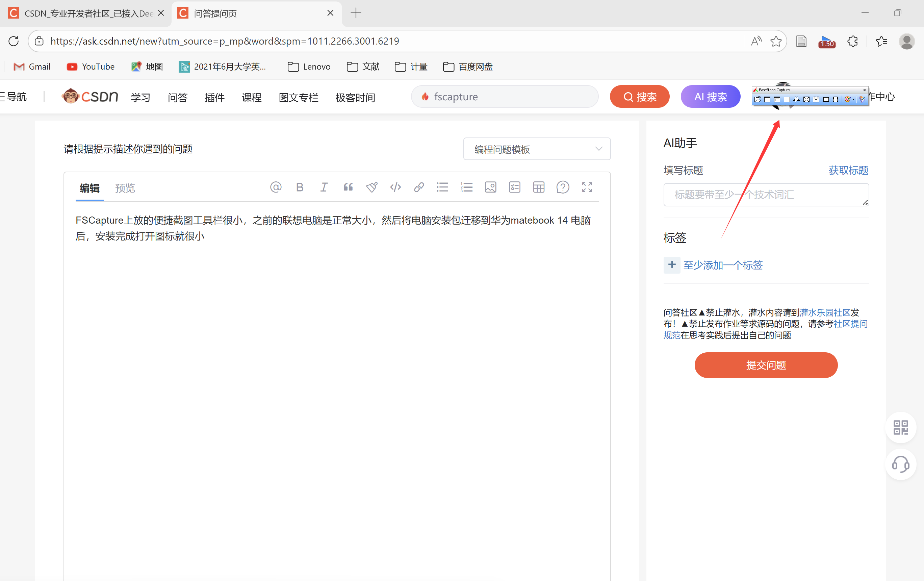Click the @ mention icon
924x581 pixels.
tap(276, 187)
